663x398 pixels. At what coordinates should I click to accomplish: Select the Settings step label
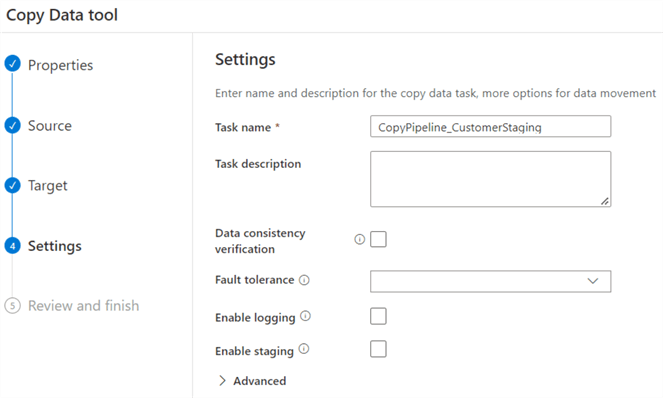coord(55,246)
